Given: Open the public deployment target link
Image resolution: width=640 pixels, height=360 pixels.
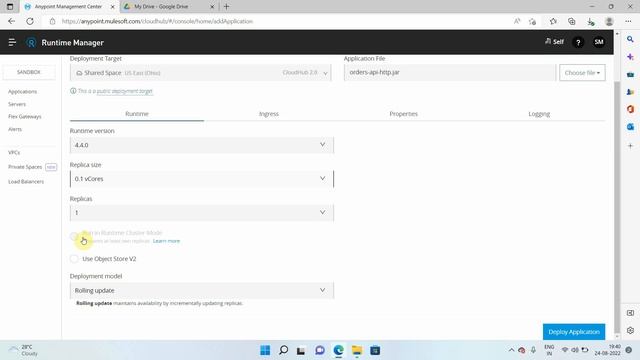Looking at the screenshot, I should 124,91.
